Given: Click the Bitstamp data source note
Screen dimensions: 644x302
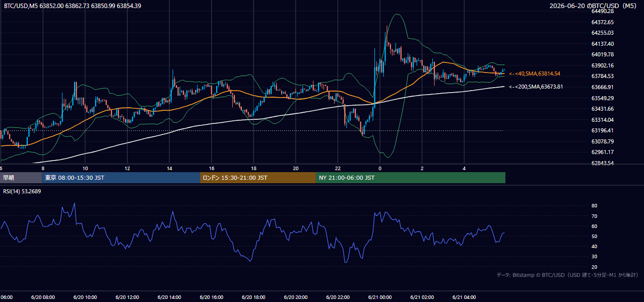Looking at the screenshot, I should (567, 275).
